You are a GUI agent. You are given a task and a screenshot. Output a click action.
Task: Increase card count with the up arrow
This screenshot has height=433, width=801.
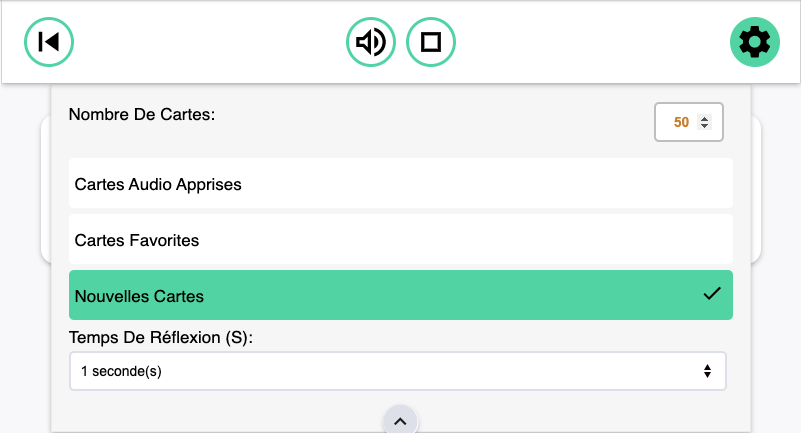coord(704,119)
